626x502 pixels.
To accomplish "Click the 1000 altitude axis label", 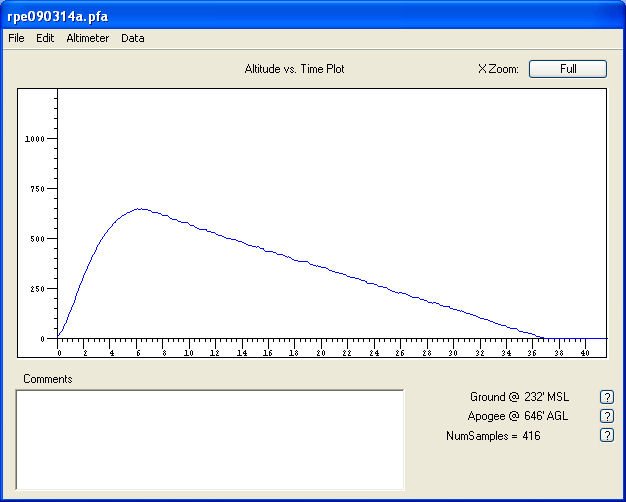I will (35, 139).
